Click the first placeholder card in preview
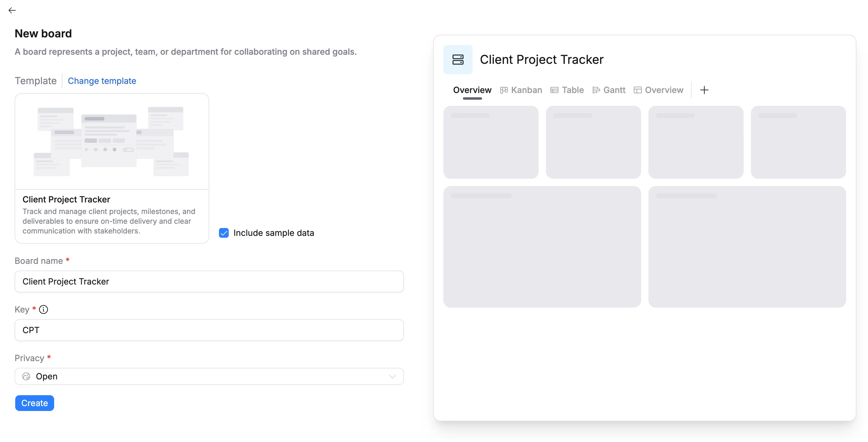The width and height of the screenshot is (868, 442). (x=491, y=142)
